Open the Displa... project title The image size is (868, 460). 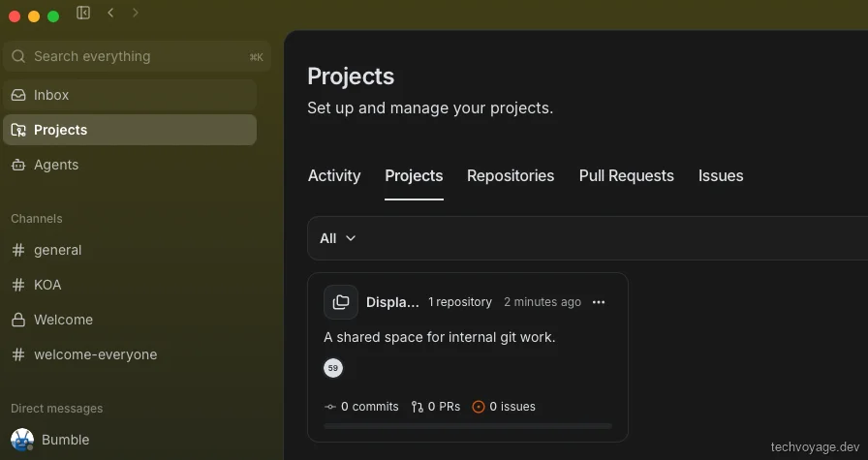click(392, 302)
